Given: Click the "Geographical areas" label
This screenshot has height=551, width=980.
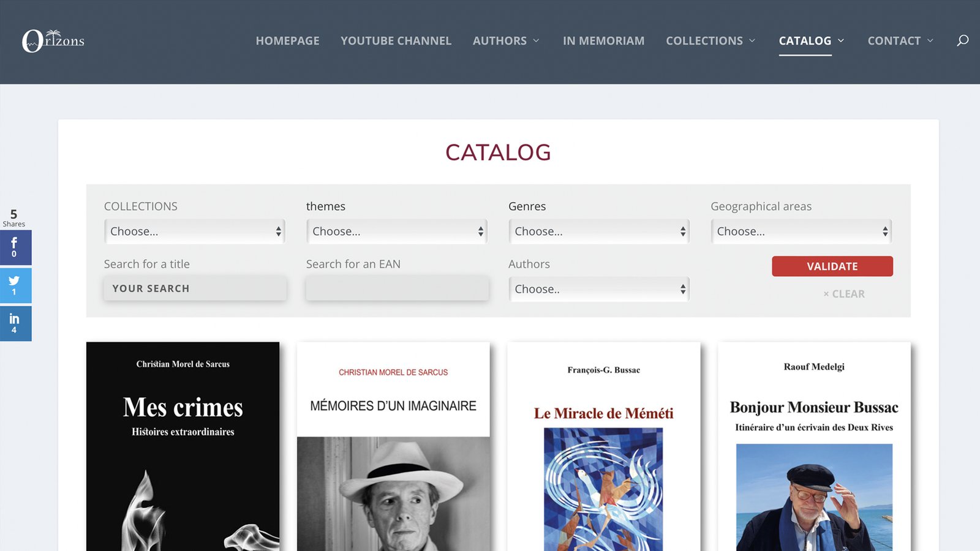Looking at the screenshot, I should pos(761,206).
